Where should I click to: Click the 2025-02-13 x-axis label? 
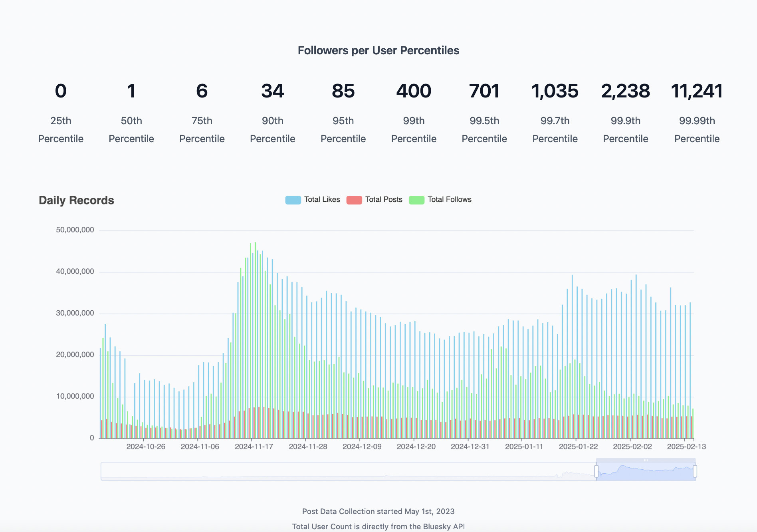click(x=686, y=447)
